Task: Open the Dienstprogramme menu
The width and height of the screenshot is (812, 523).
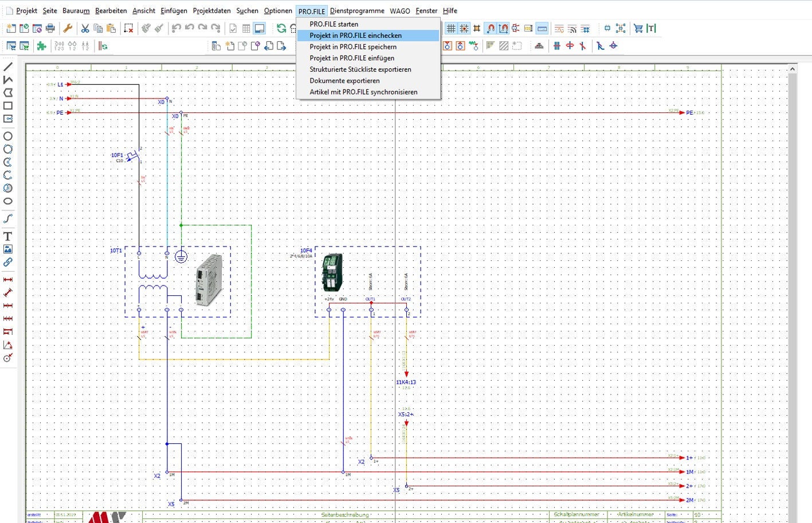Action: point(357,10)
